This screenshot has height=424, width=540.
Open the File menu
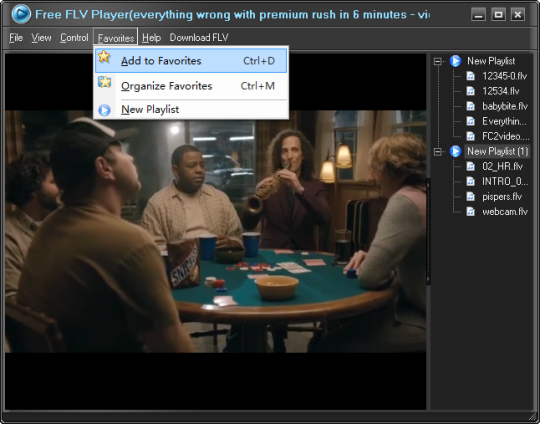tap(16, 38)
